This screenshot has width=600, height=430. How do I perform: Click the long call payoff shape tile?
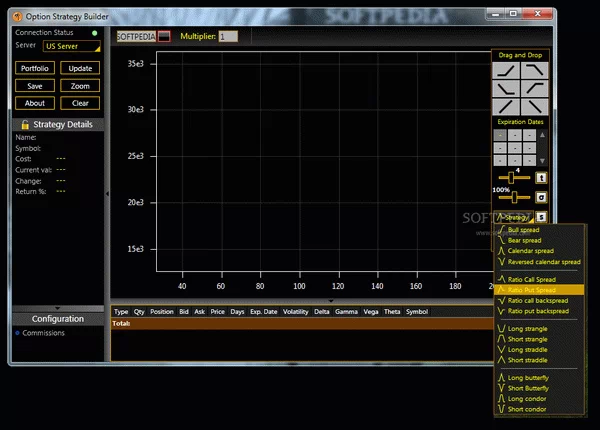pyautogui.click(x=507, y=71)
